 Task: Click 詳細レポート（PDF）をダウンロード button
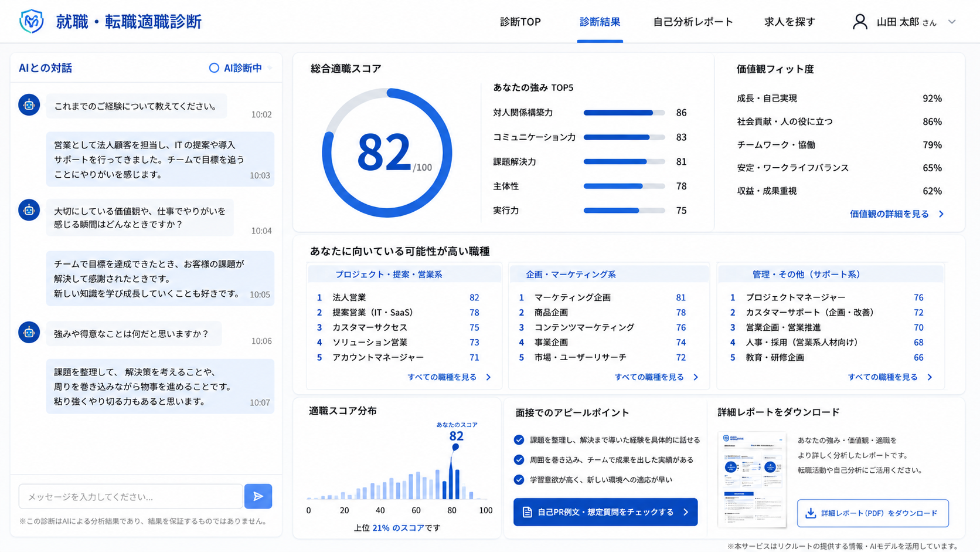pyautogui.click(x=873, y=513)
